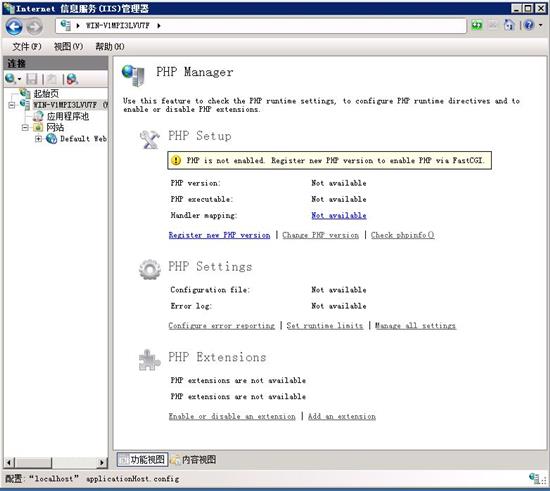The height and width of the screenshot is (491, 550).
Task: Click Configuration file Not available value
Action: coord(339,290)
